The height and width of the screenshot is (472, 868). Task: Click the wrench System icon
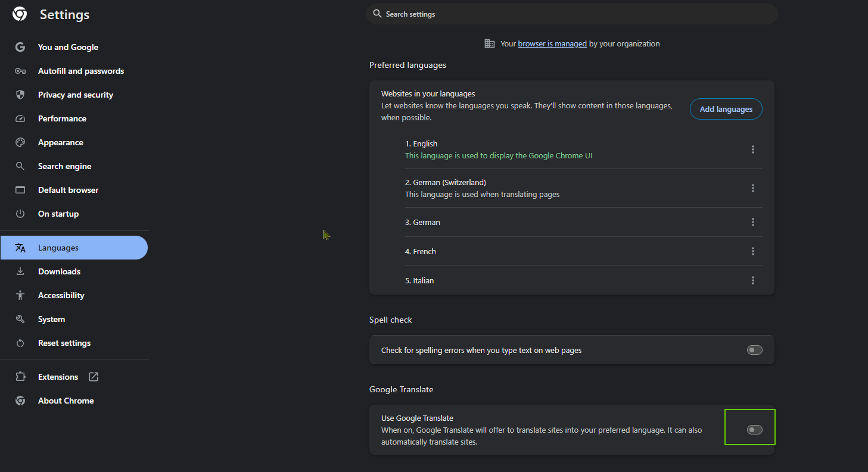tap(20, 319)
